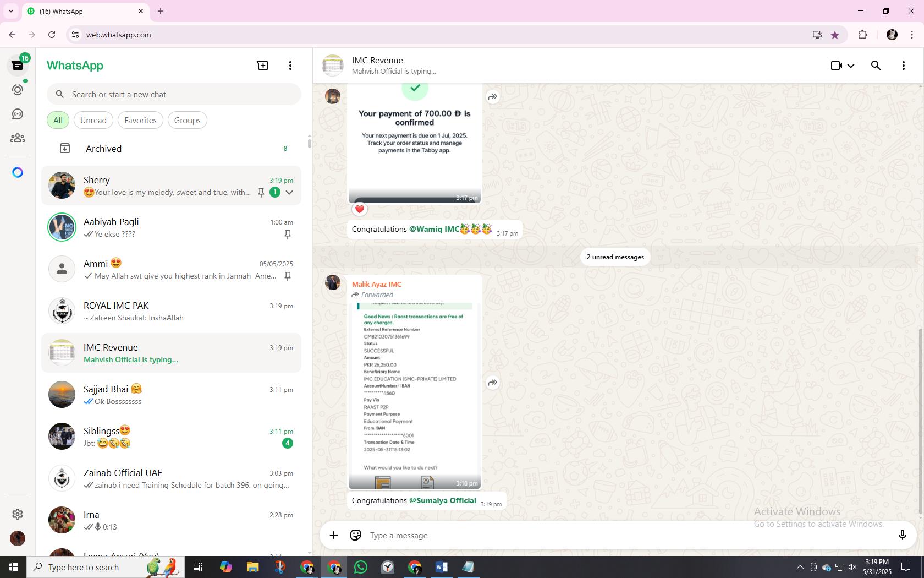The height and width of the screenshot is (578, 924).
Task: Click the @Sumaiya Official mention
Action: click(x=443, y=500)
